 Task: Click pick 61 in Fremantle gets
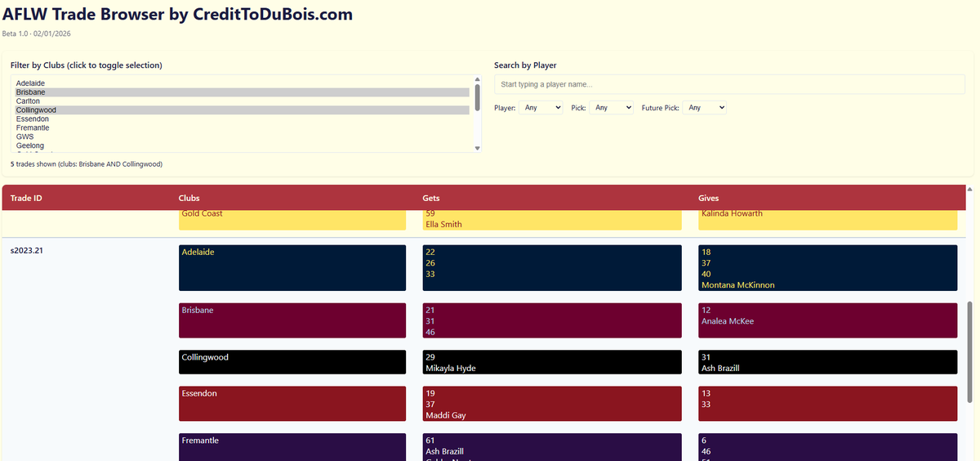point(430,441)
